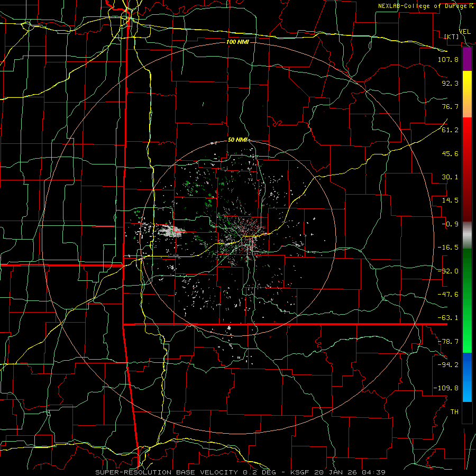
Task: Click the KSGF 20 JAN 26 04:39 timestamp
Action: pos(338,472)
